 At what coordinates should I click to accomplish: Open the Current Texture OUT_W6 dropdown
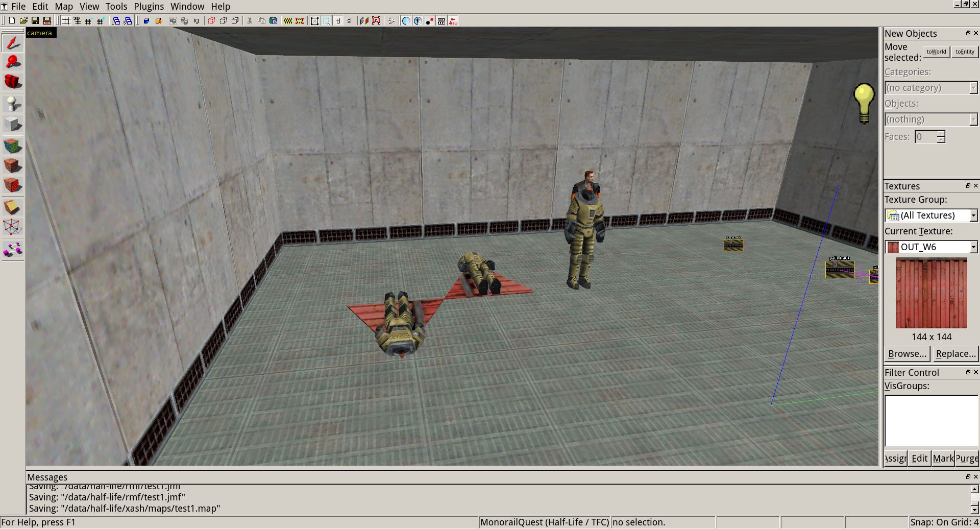coord(931,247)
